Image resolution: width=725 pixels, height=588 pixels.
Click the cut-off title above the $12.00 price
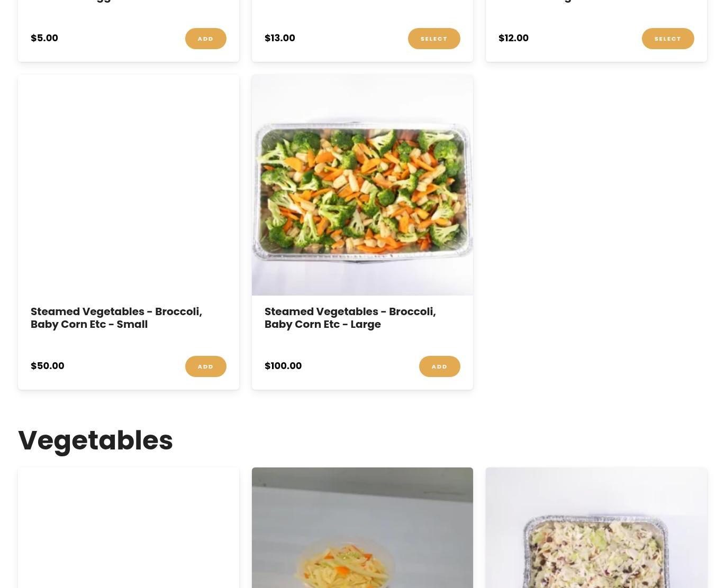tap(536, 2)
